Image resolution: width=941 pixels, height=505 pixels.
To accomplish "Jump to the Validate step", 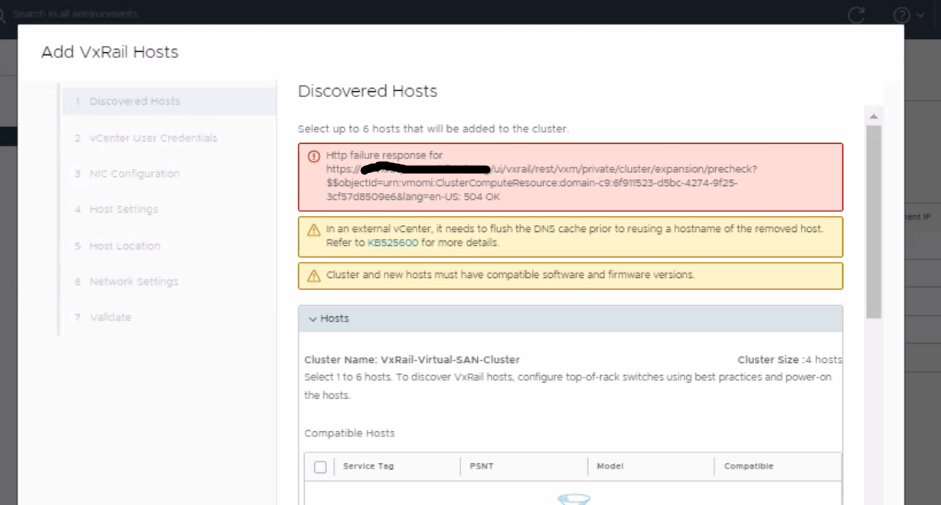I will tap(110, 318).
